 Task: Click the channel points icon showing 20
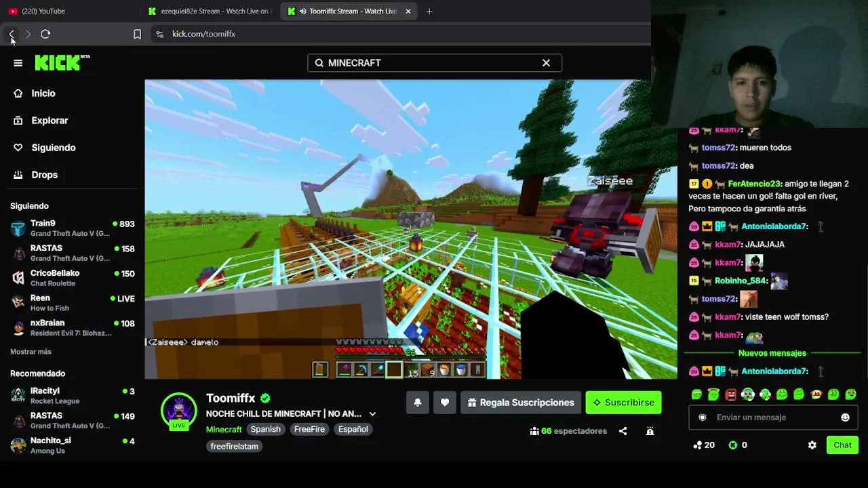(697, 445)
